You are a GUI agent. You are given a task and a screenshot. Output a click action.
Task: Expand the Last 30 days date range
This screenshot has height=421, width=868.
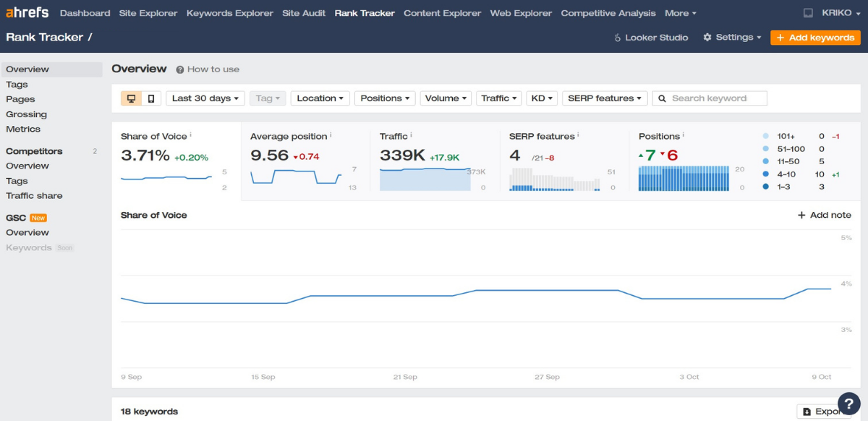(x=205, y=98)
